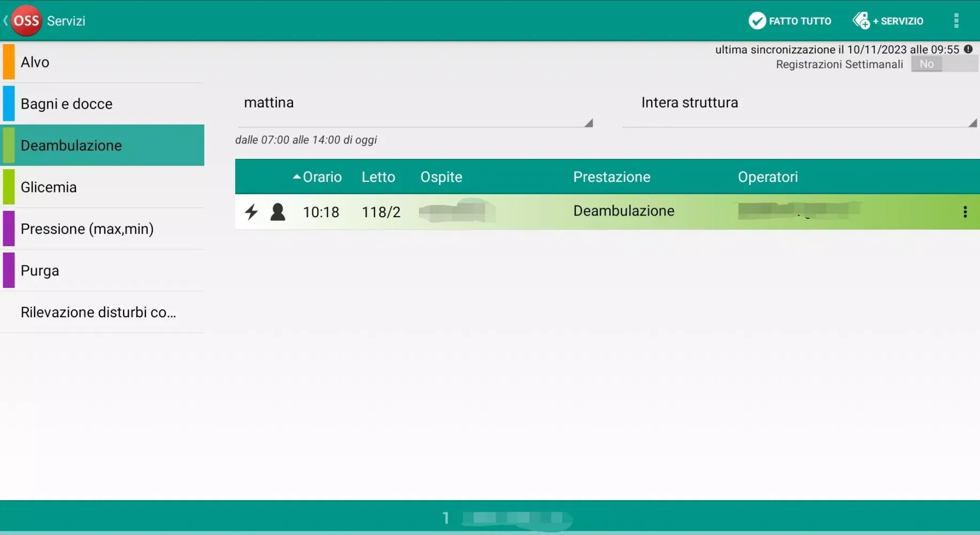Image resolution: width=980 pixels, height=535 pixels.
Task: Click the person icon in row
Action: (277, 212)
